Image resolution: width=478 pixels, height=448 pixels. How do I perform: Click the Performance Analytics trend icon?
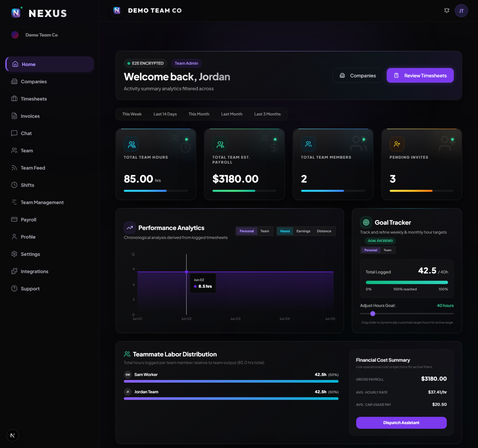130,228
